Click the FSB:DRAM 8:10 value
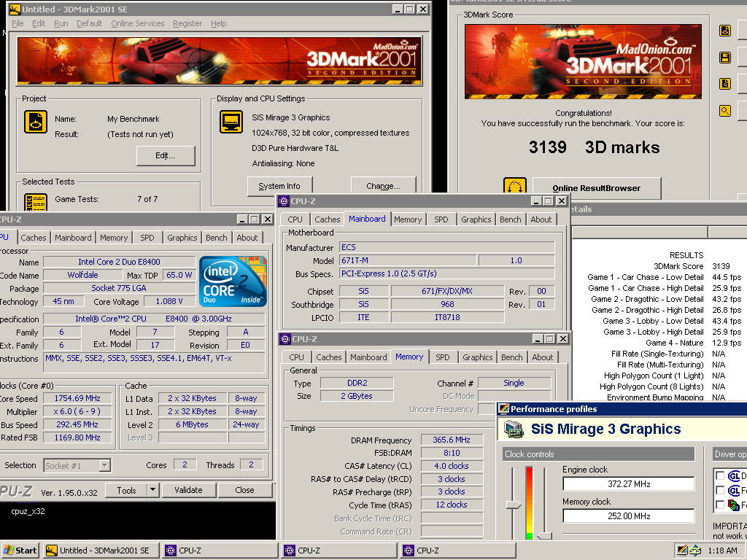The width and height of the screenshot is (747, 560). pyautogui.click(x=452, y=453)
